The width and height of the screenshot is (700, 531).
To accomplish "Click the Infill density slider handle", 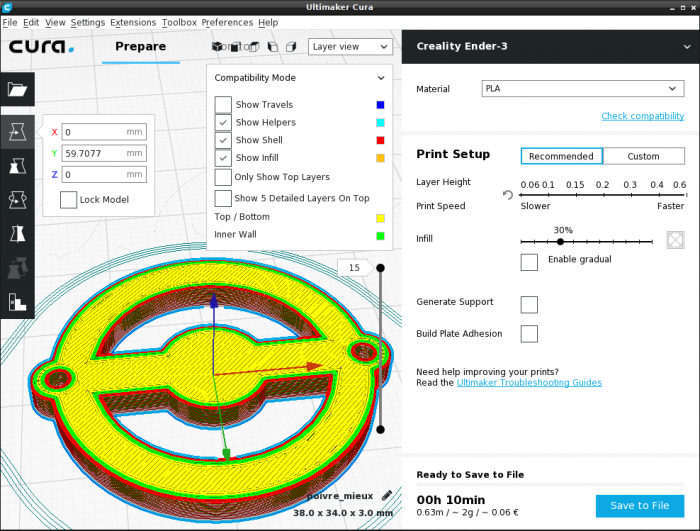I will click(560, 241).
